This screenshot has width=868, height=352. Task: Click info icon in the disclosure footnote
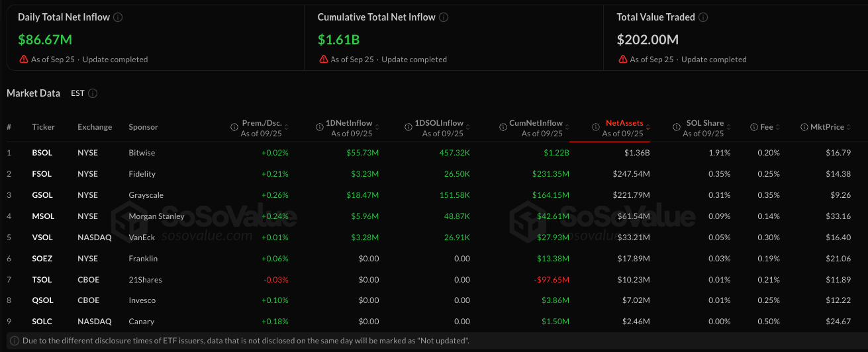15,341
